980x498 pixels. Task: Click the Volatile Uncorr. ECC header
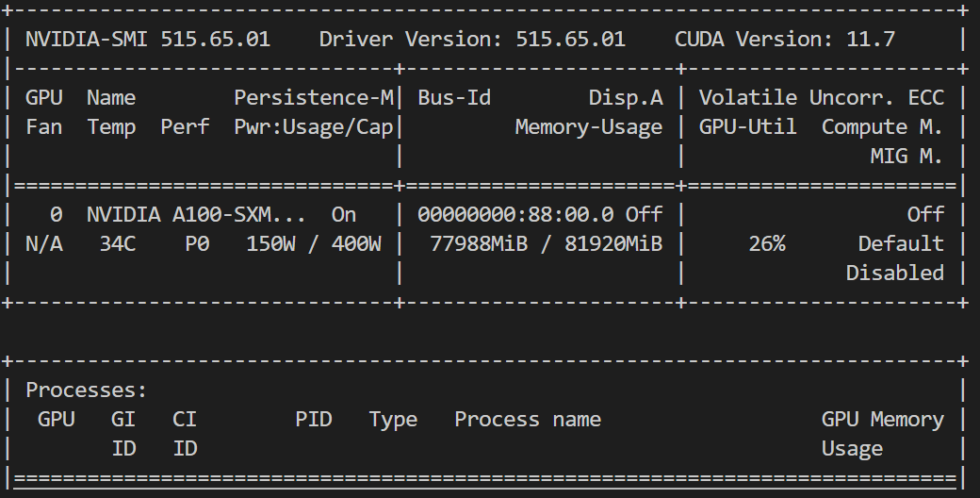(x=822, y=97)
